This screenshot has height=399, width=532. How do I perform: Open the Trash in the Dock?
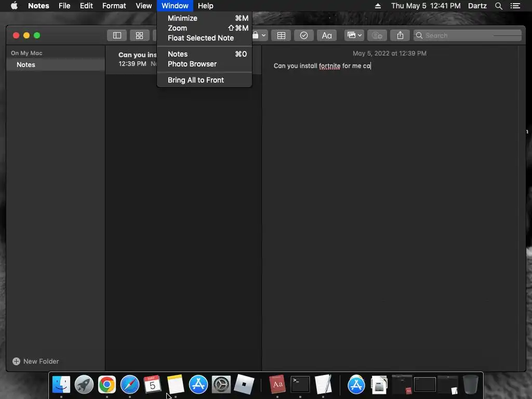[x=471, y=384]
